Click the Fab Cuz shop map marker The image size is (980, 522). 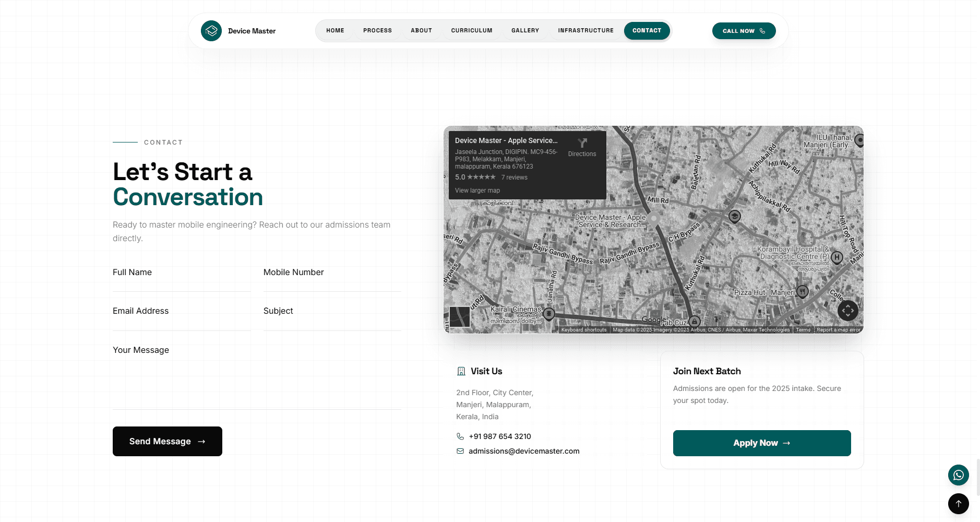point(694,321)
